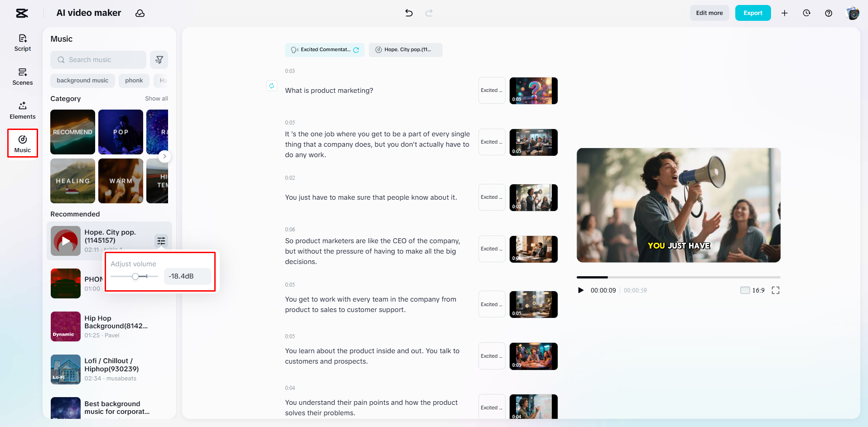Select the phonk tag
Screen dimensions: 868x427
coord(134,81)
